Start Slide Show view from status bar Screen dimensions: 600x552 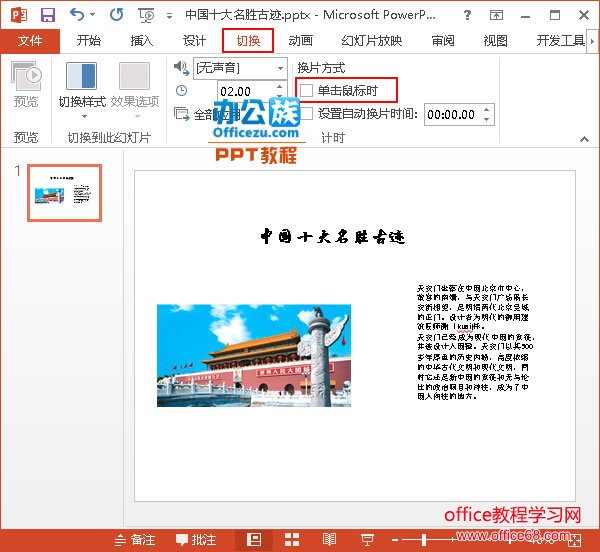pos(367,539)
